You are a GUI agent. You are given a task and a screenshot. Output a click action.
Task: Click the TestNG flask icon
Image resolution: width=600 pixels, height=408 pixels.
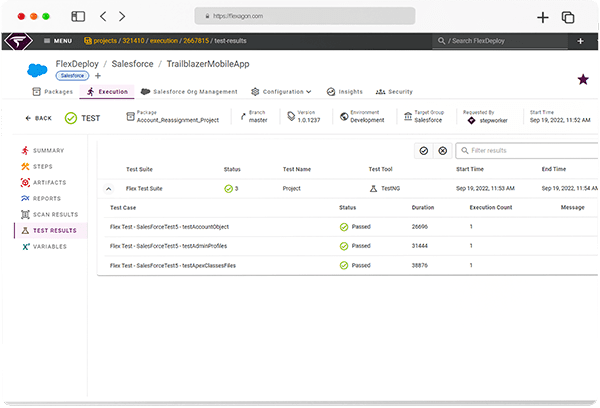(x=373, y=189)
